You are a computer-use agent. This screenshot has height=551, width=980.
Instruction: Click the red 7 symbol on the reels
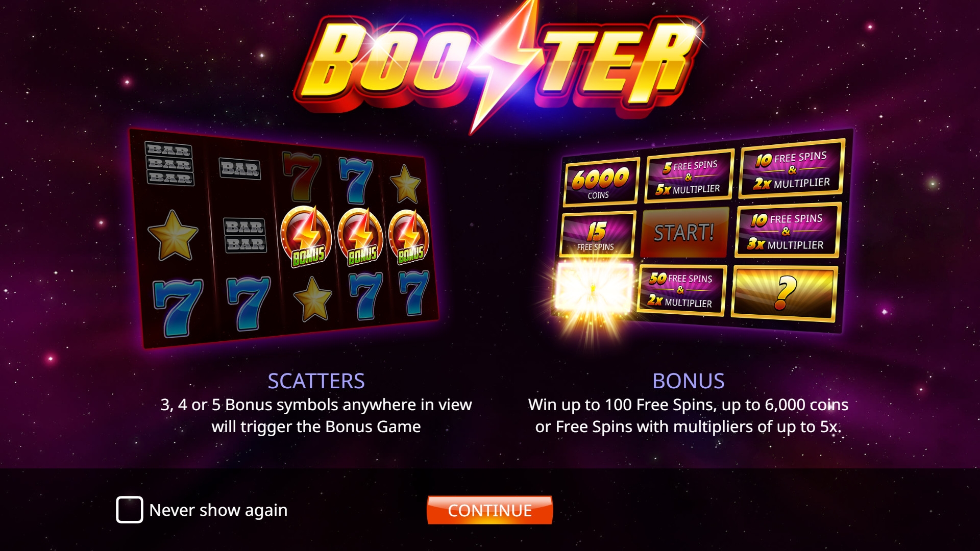pos(302,177)
